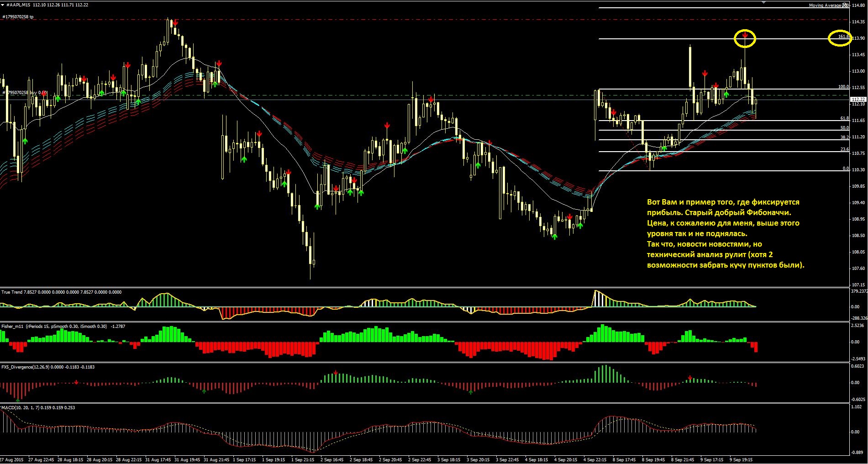The height and width of the screenshot is (464, 868).
Task: Select the Fibonacci 161.8 level label
Action: tap(843, 37)
